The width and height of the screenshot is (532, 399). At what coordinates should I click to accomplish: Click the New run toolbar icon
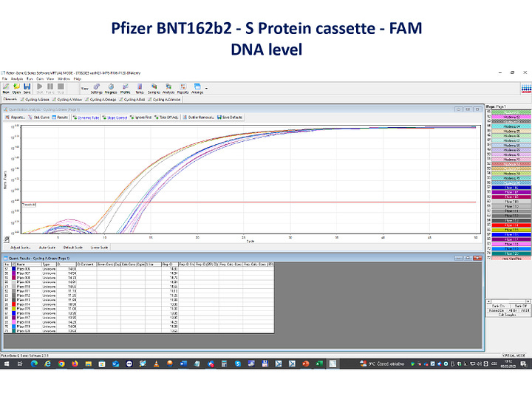point(6,88)
